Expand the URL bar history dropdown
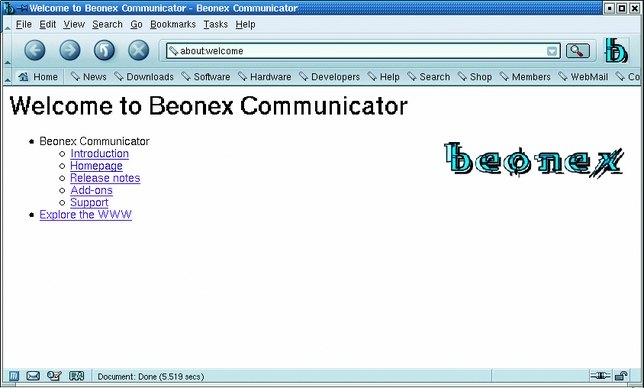 tap(552, 51)
